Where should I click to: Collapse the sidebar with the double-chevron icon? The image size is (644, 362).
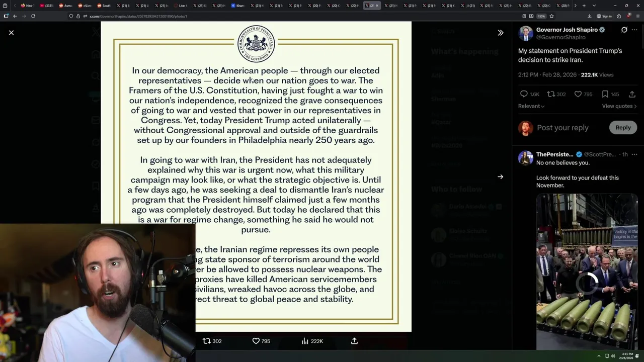point(500,33)
